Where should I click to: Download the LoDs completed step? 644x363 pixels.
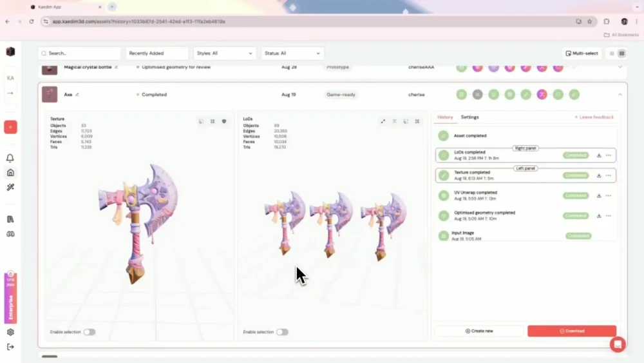tap(599, 155)
